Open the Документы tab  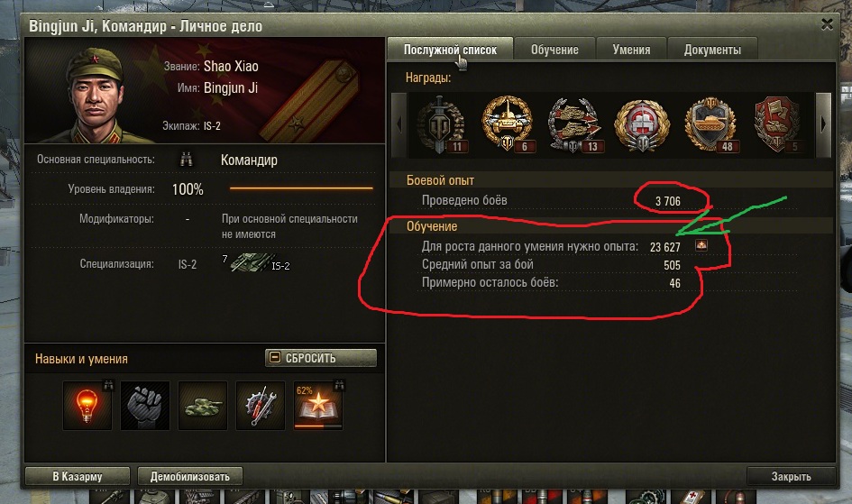point(712,50)
